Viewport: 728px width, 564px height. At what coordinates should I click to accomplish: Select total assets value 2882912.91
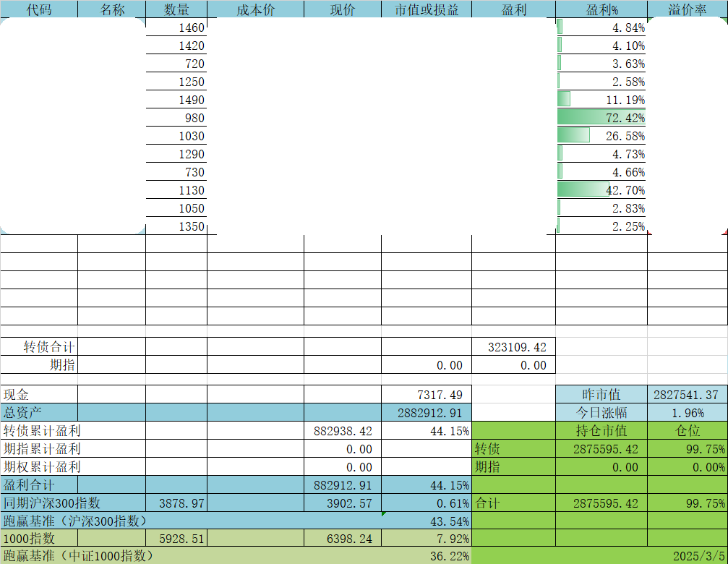[427, 412]
